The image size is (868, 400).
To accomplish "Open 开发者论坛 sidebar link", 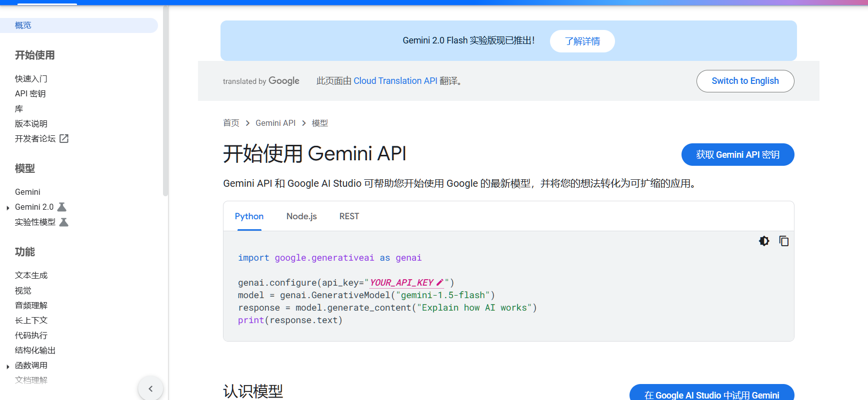I will coord(35,138).
